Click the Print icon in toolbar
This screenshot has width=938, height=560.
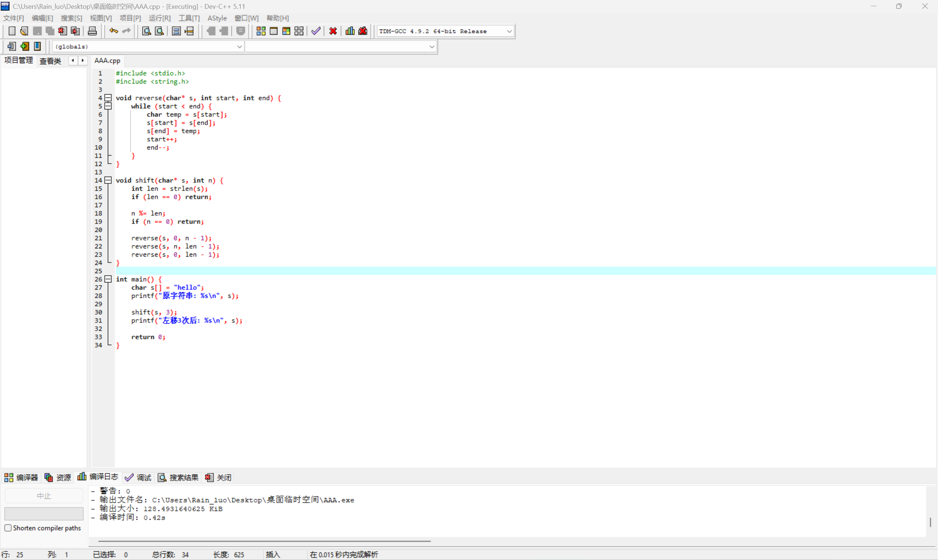pyautogui.click(x=92, y=31)
